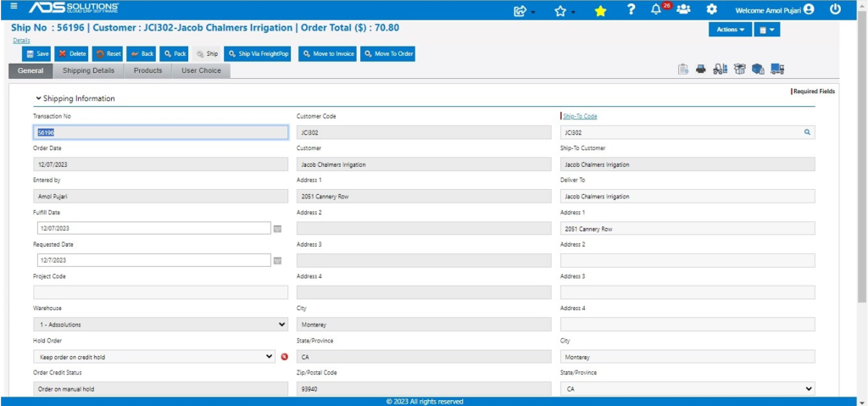The height and width of the screenshot is (406, 868).
Task: Click the Details link
Action: click(21, 41)
